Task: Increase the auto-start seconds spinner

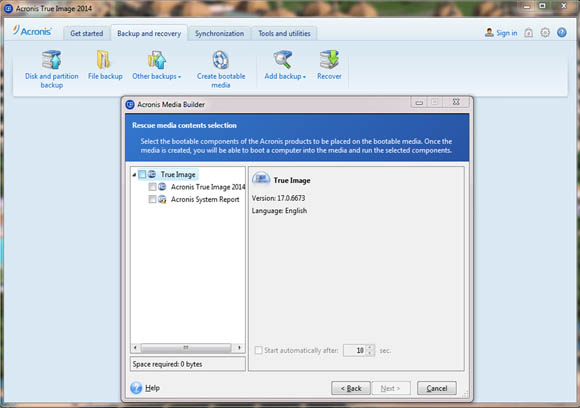Action: pos(370,347)
